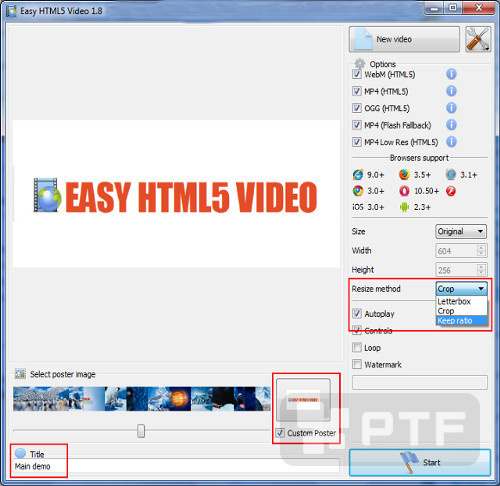Click the red Flash icon in browsers support
Screen dimensions: 500x486
(451, 191)
